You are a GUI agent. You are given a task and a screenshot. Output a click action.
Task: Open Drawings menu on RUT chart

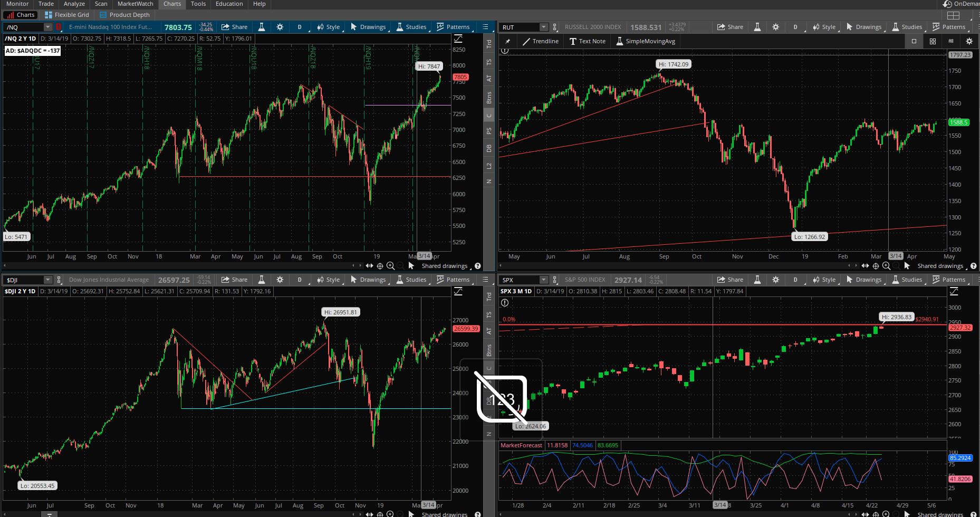(864, 27)
